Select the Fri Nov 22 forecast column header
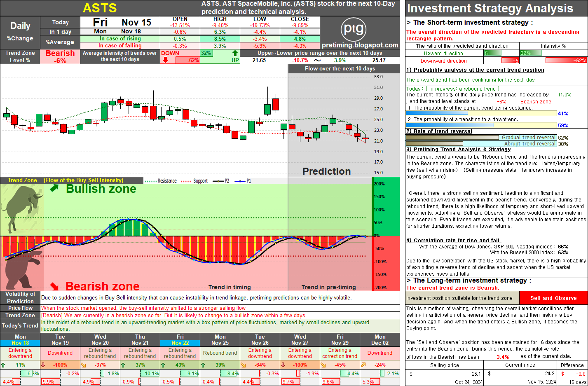Viewport: 588px width, 386px height. (x=180, y=340)
